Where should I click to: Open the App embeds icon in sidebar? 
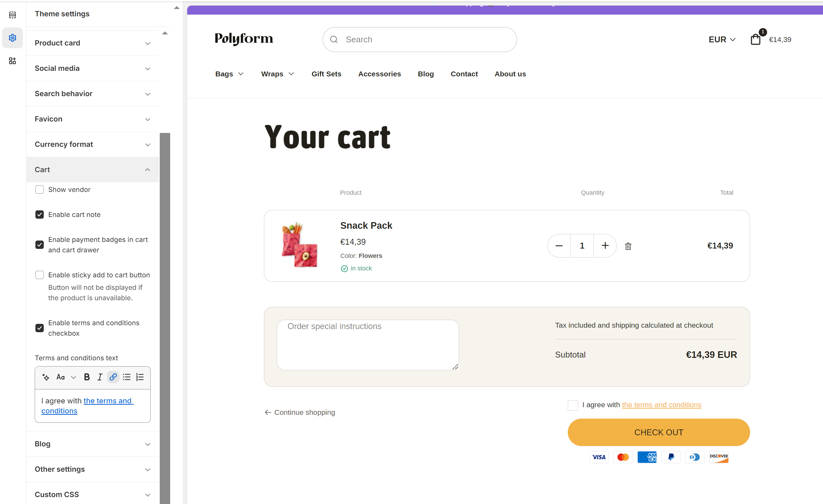[x=13, y=61]
